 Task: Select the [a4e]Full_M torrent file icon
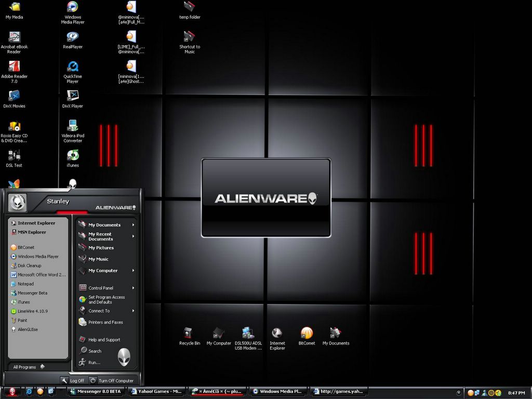tap(131, 12)
